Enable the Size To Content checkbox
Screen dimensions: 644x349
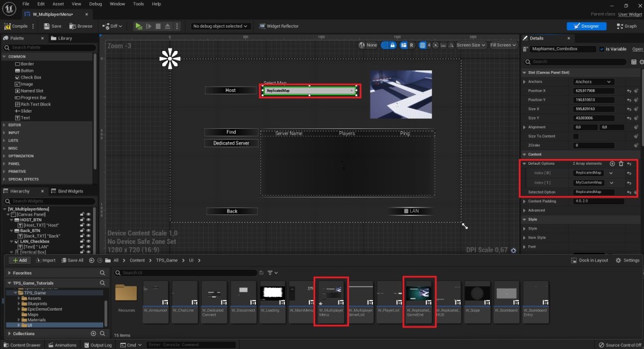576,136
